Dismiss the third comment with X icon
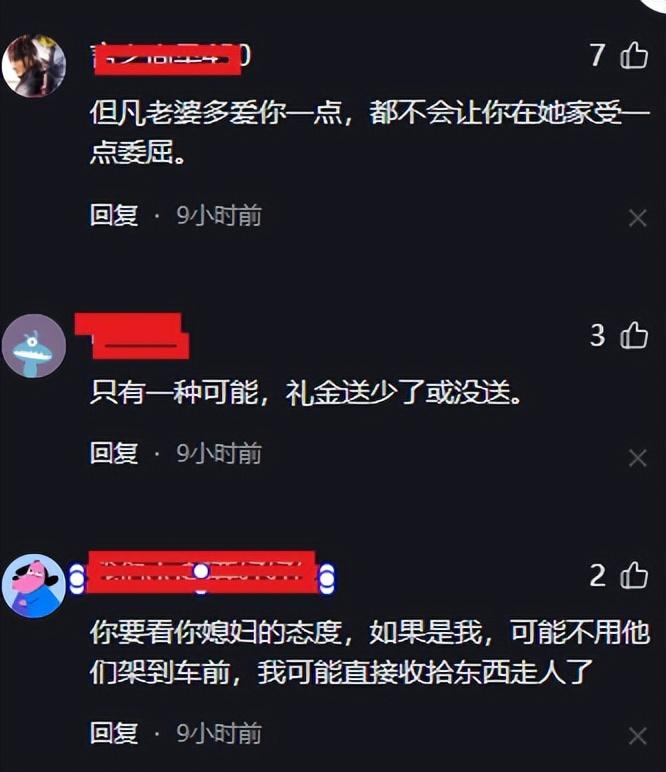Viewport: 666px width, 772px height. (x=637, y=737)
